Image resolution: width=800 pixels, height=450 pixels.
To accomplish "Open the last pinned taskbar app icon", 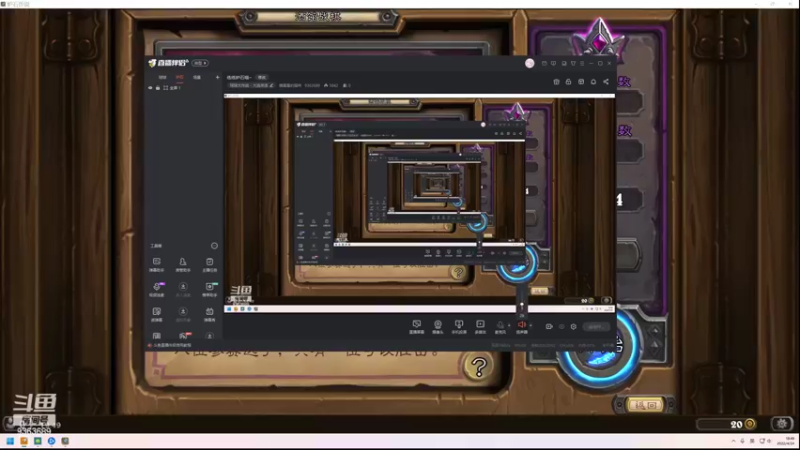I will [x=65, y=441].
